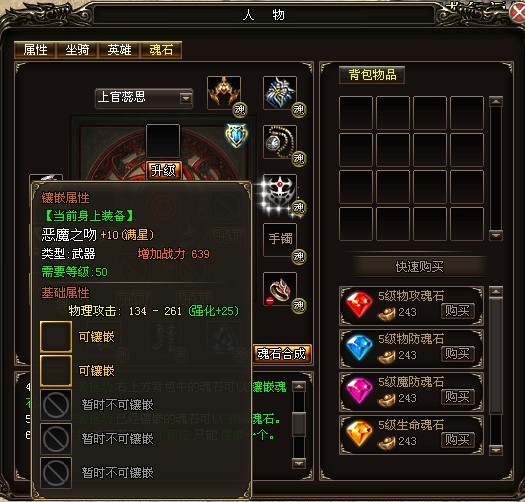Select the blue-white armor equipment slot
This screenshot has height=502, width=525.
280,93
